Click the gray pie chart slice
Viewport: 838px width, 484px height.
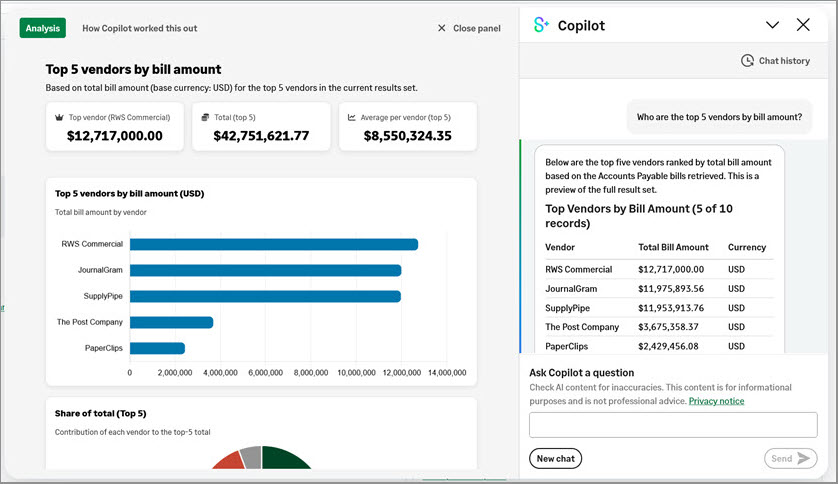(x=251, y=457)
